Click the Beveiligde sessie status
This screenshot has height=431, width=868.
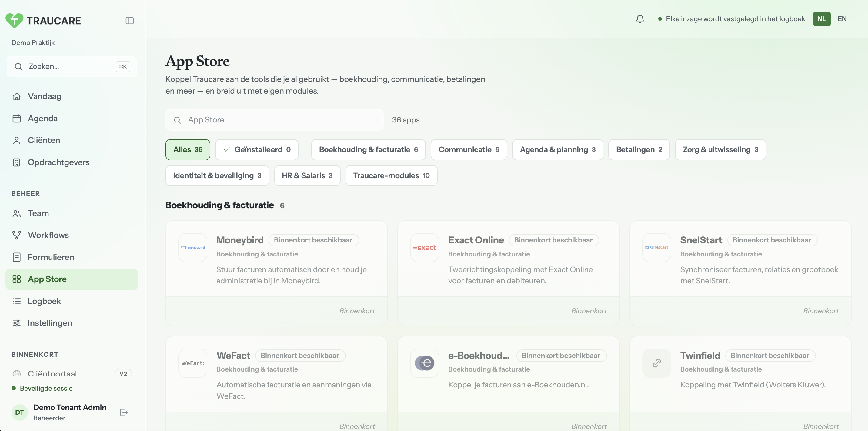42,389
